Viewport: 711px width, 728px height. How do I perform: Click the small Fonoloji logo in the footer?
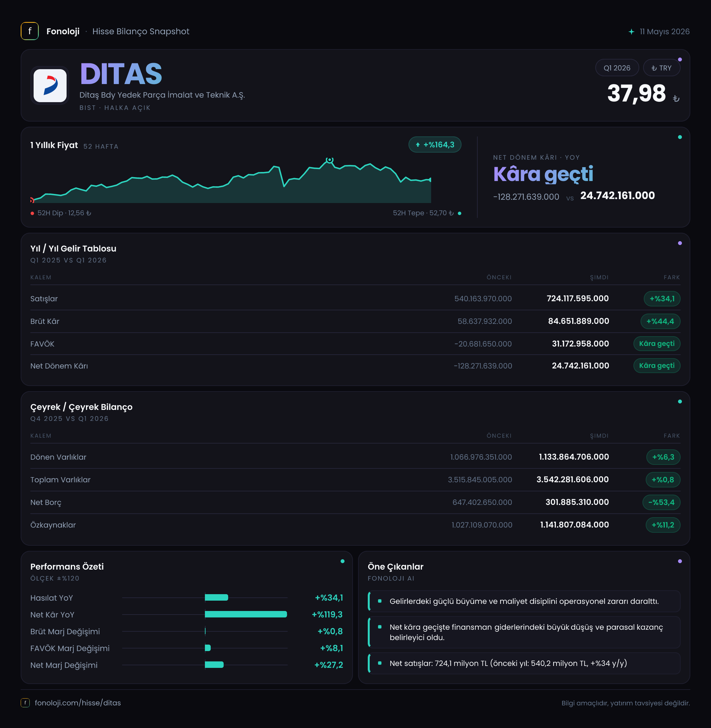25,702
